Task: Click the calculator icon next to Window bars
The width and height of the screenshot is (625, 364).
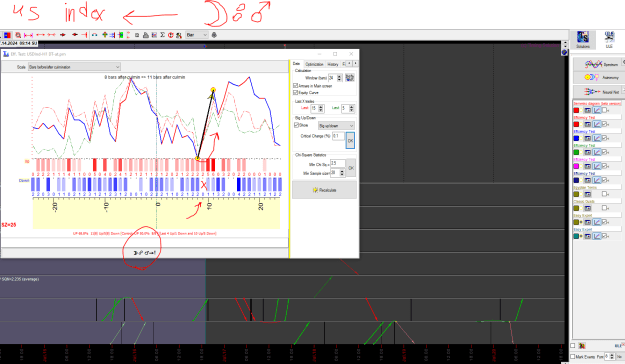Action: point(350,78)
